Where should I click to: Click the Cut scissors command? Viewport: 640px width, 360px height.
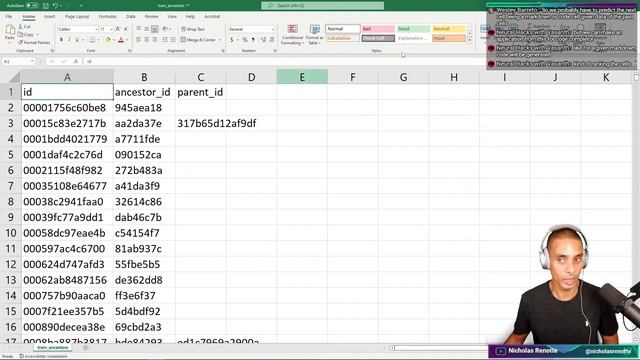pyautogui.click(x=24, y=27)
